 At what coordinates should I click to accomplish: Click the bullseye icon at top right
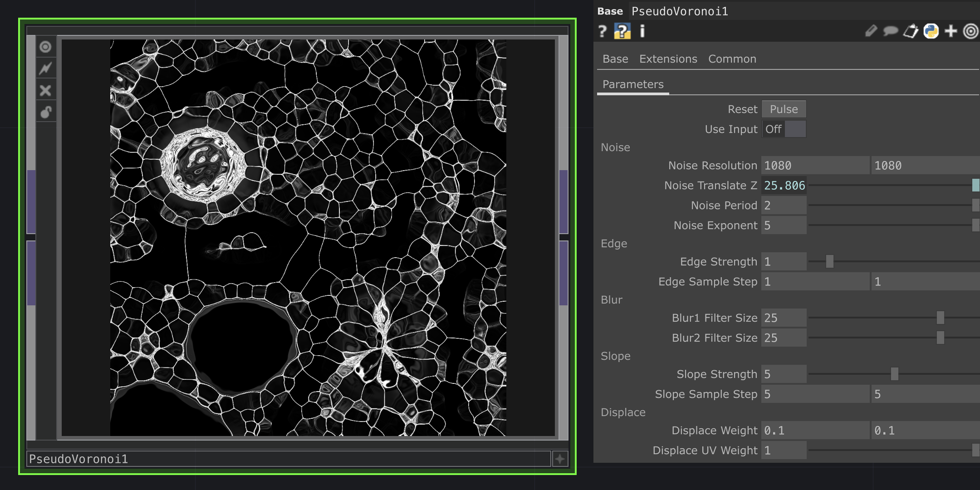(x=970, y=31)
